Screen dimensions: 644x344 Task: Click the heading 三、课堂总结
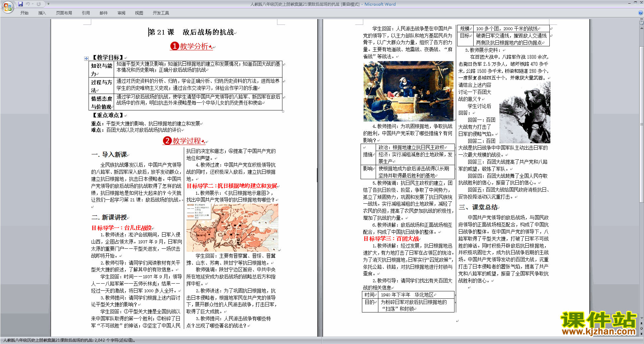point(478,207)
